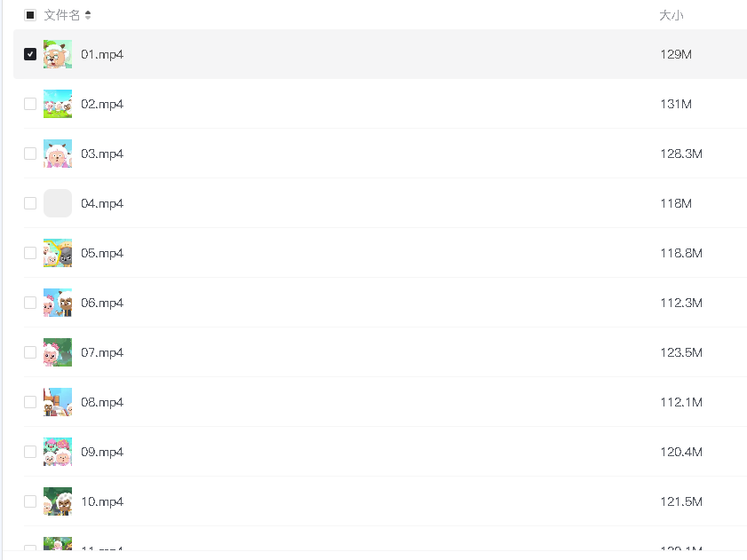Click the 06.mp4 video thumbnail icon
Screen dimensions: 747x560
pos(58,303)
